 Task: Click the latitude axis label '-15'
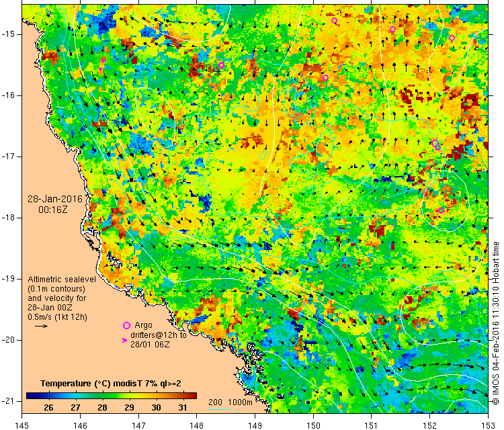[7, 34]
